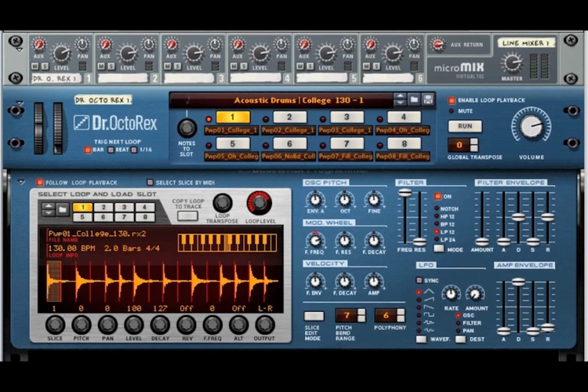Click the Mod Wheel F.Res knob
The width and height of the screenshot is (588, 392).
tap(344, 240)
